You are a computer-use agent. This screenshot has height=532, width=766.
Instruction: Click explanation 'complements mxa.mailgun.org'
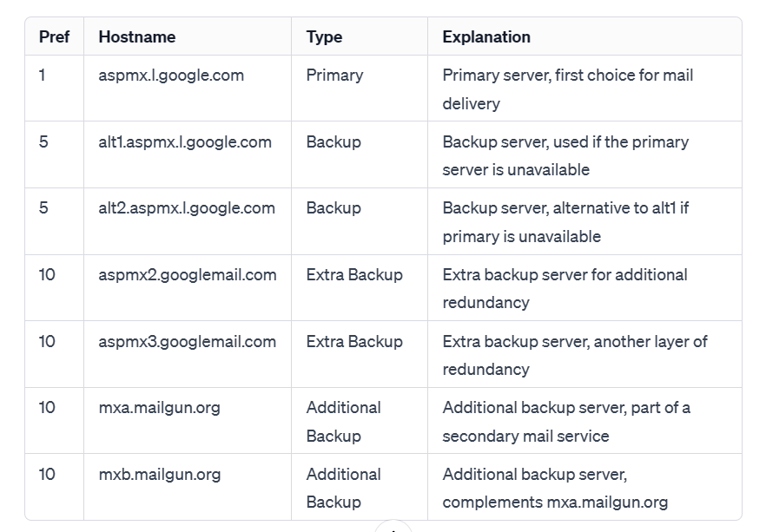coord(555,502)
